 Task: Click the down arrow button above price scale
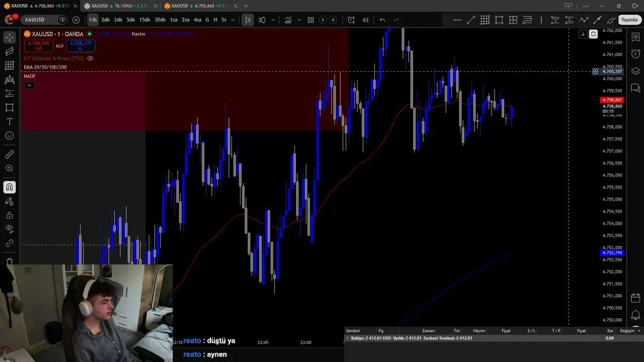(583, 34)
